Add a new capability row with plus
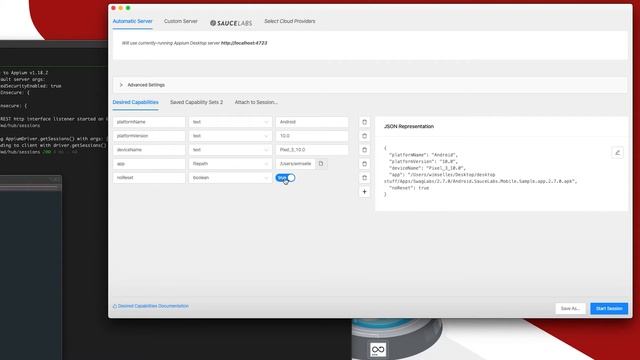 (x=364, y=192)
